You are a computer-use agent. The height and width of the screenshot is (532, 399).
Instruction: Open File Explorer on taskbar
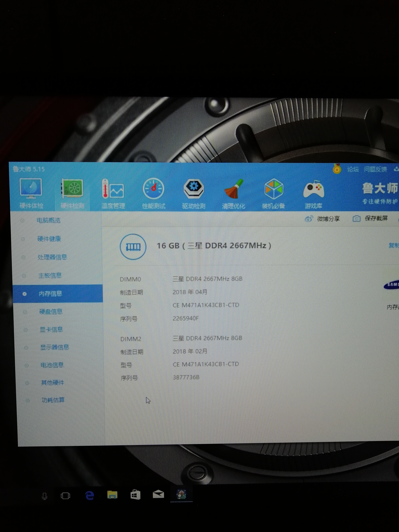click(x=112, y=495)
